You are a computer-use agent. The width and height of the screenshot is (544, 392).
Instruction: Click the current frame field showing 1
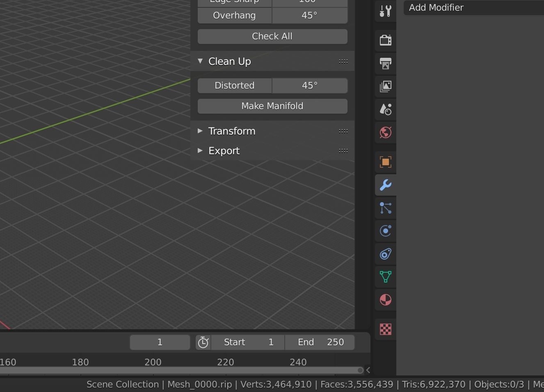(x=160, y=342)
